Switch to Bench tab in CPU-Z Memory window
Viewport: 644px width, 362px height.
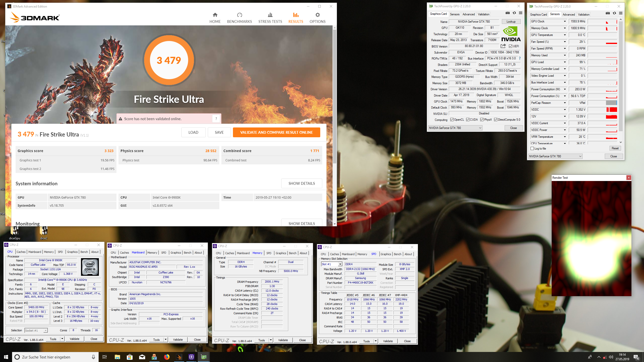tap(293, 253)
